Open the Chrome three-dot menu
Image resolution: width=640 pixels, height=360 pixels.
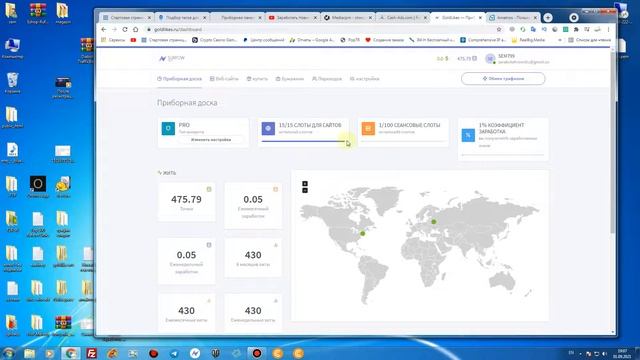(x=608, y=29)
